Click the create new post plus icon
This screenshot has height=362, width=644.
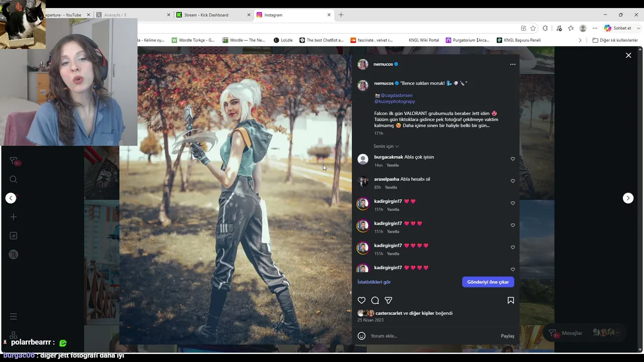pos(14,217)
